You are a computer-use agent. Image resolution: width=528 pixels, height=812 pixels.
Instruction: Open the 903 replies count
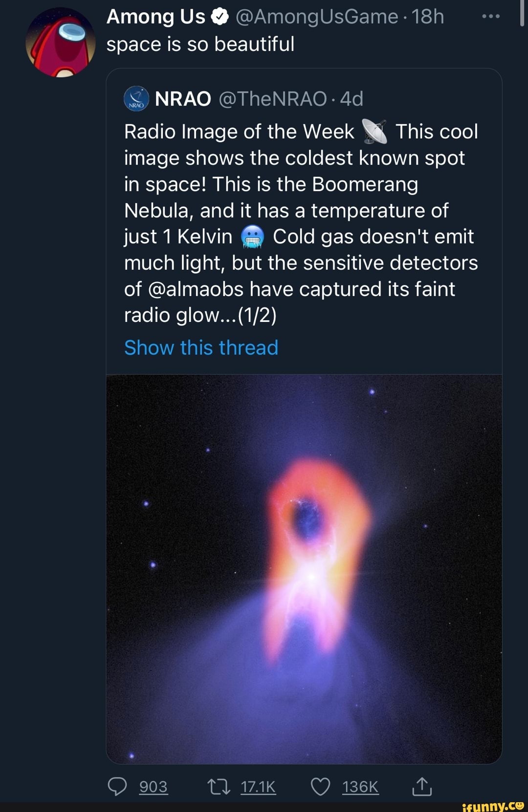[154, 787]
